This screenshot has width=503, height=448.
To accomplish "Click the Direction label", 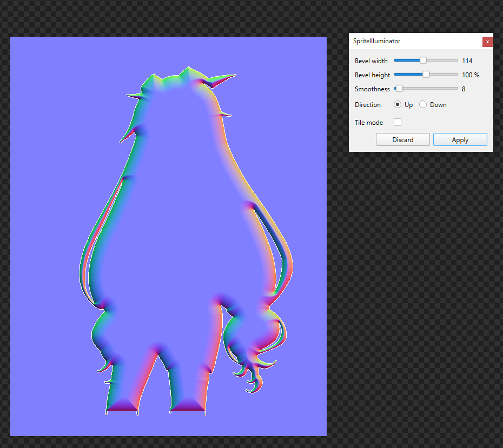I will tap(368, 104).
